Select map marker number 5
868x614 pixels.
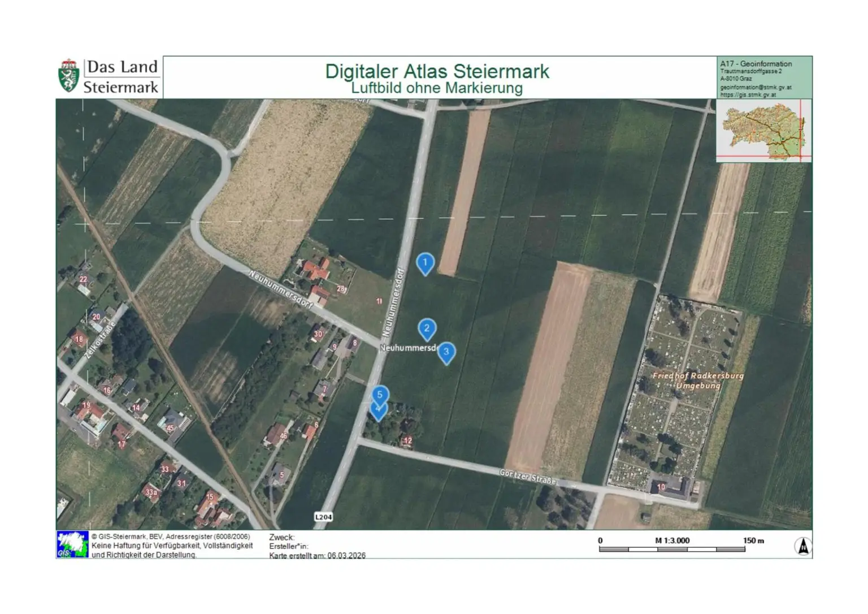380,395
